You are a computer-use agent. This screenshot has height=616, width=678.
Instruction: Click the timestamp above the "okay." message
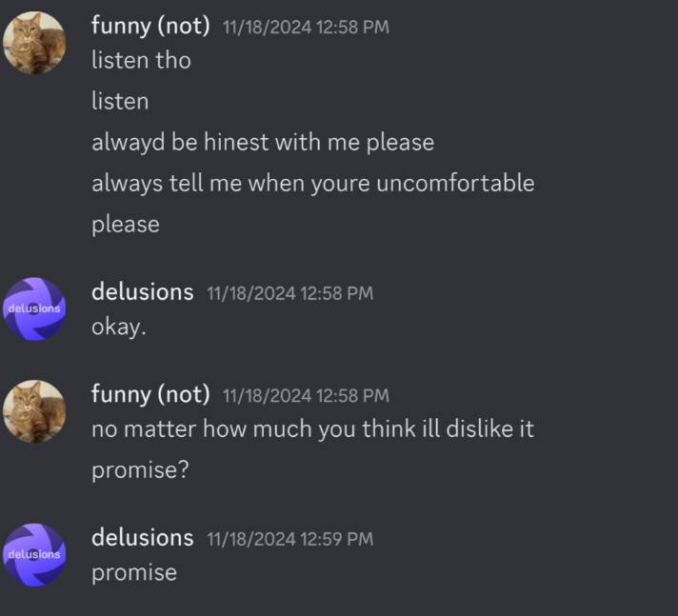point(289,293)
